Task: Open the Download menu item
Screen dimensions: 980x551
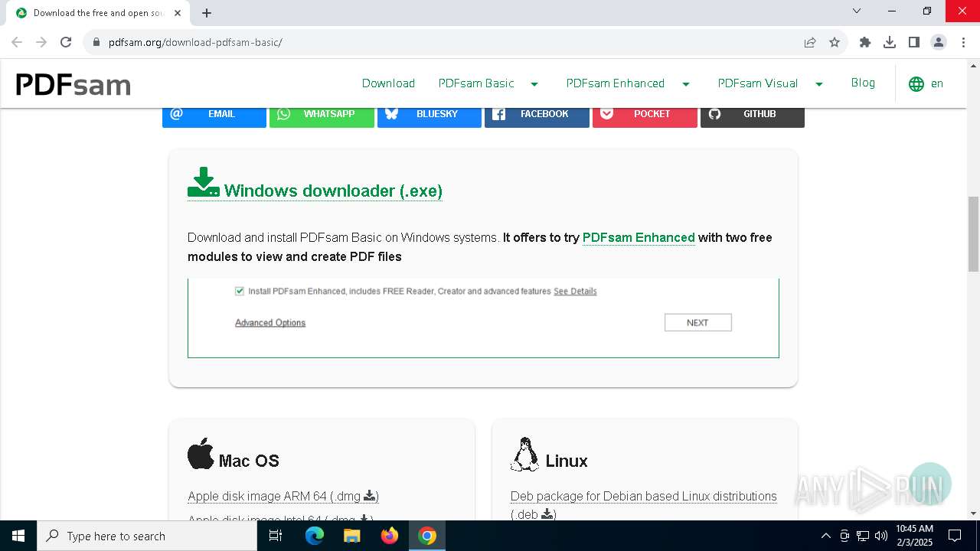Action: 388,83
